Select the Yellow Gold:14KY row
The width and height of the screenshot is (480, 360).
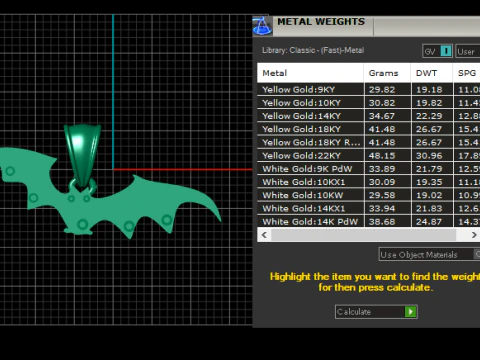tap(369, 116)
